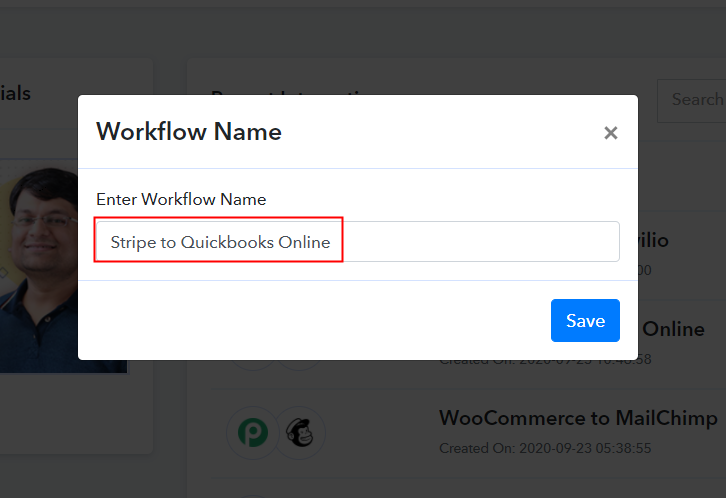The width and height of the screenshot is (726, 498).
Task: Click the Save button
Action: (x=585, y=320)
